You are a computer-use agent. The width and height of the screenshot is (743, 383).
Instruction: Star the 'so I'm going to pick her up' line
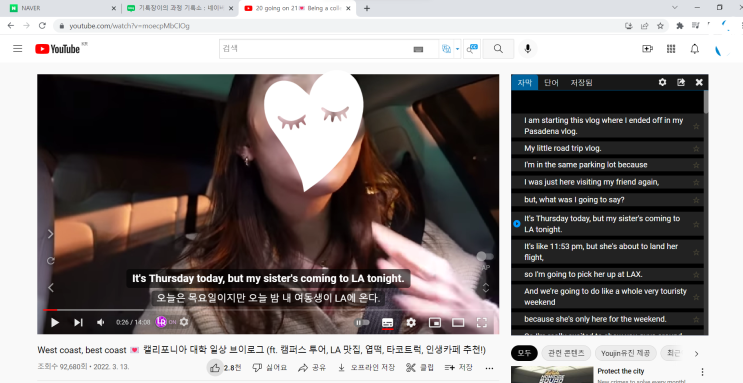tap(696, 275)
